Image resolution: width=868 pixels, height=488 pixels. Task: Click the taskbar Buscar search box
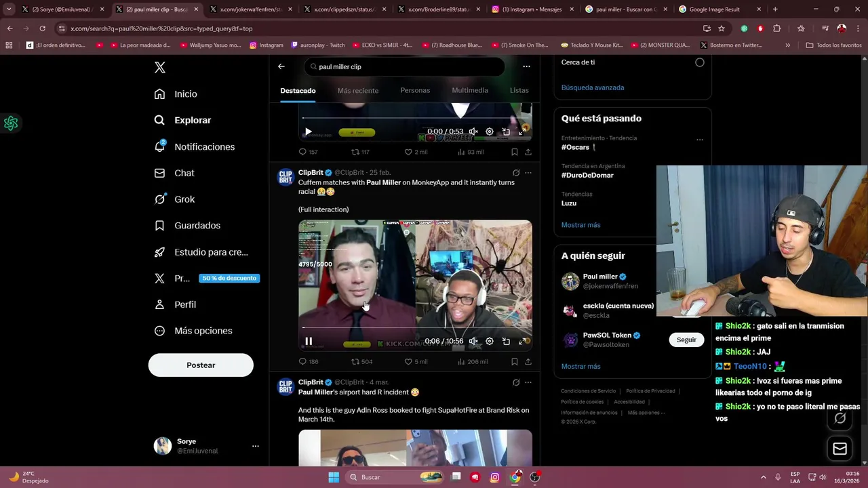395,477
